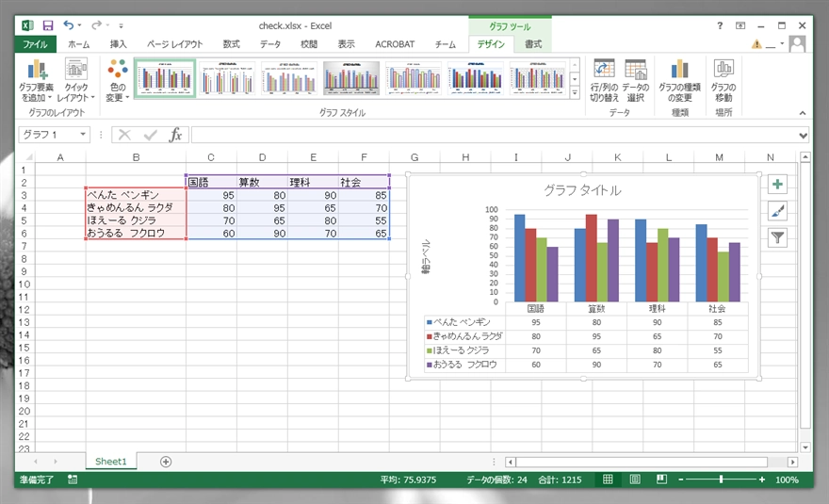Click グラフの種類の変更 icon
Image resolution: width=829 pixels, height=504 pixels.
tap(679, 80)
